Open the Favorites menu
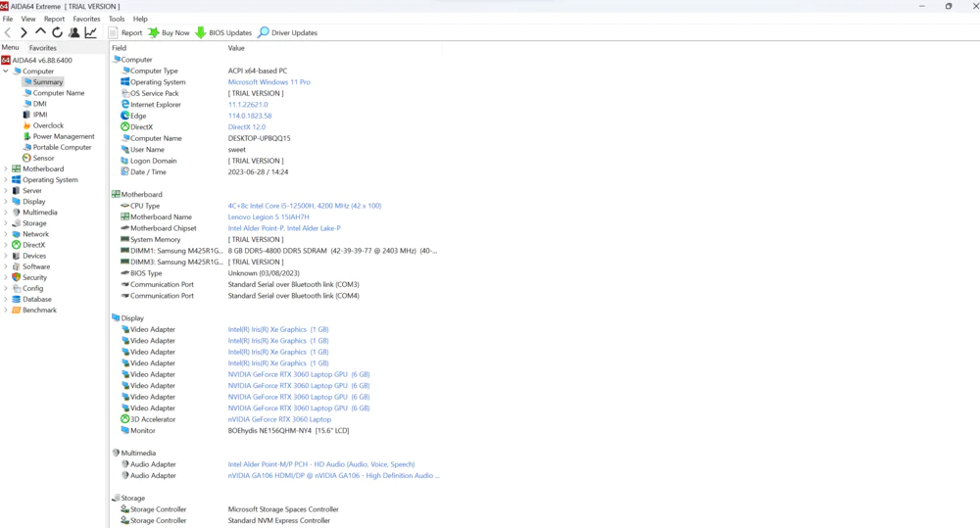Screen dimensions: 980x528 pyautogui.click(x=86, y=19)
